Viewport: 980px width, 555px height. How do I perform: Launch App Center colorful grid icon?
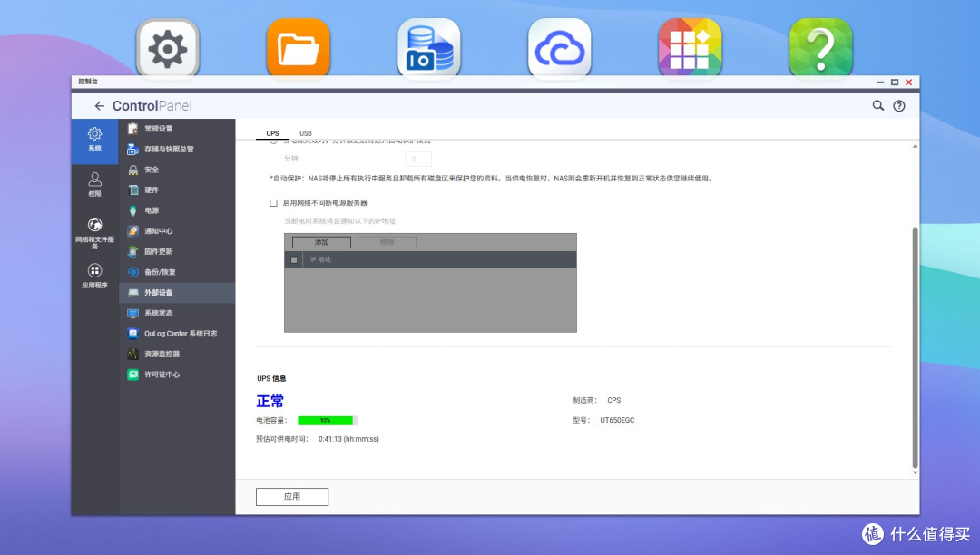pos(690,49)
